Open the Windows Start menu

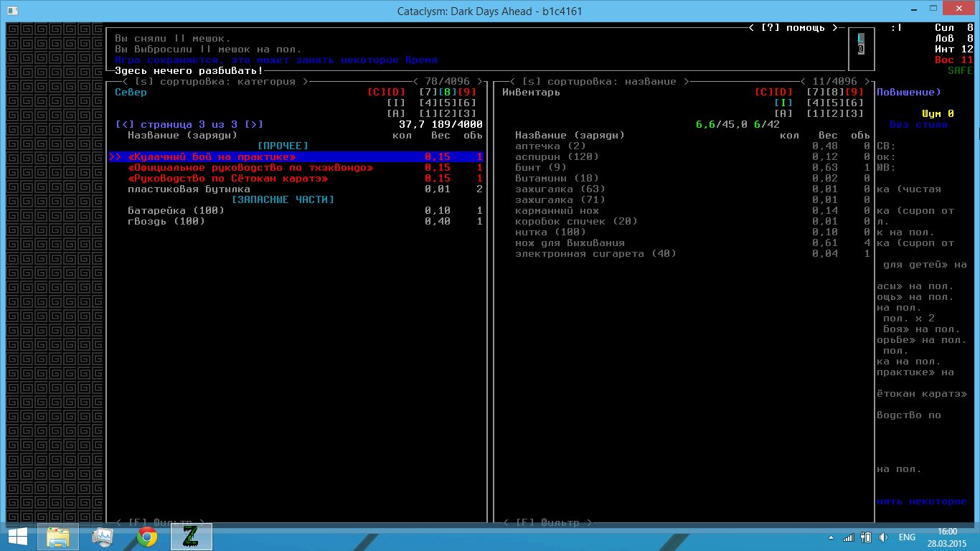(17, 537)
